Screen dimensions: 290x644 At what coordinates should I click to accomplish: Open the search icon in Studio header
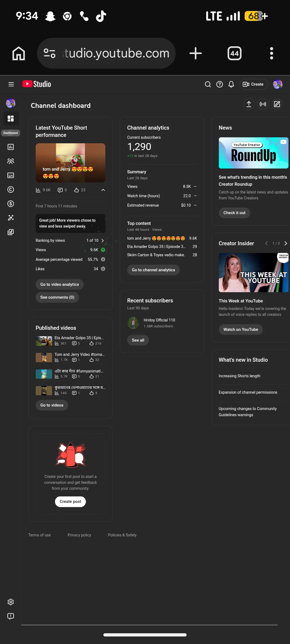point(208,84)
